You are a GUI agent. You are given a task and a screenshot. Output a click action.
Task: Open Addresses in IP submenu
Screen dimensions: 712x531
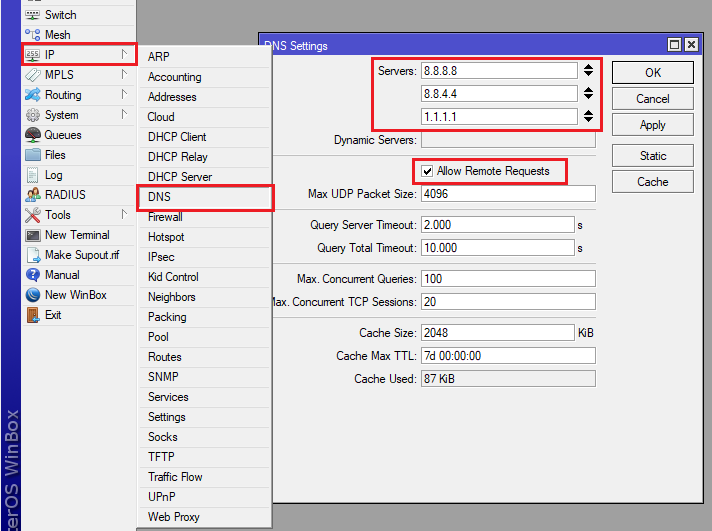pos(204,97)
